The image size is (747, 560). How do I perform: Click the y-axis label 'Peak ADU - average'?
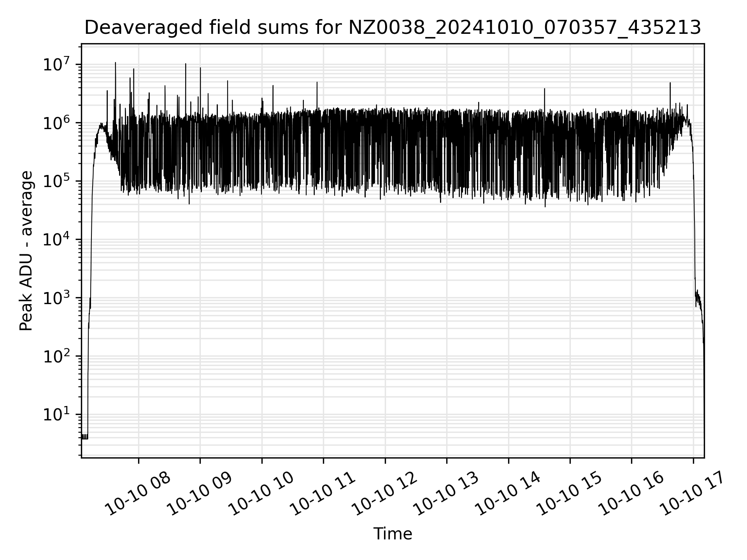(26, 251)
